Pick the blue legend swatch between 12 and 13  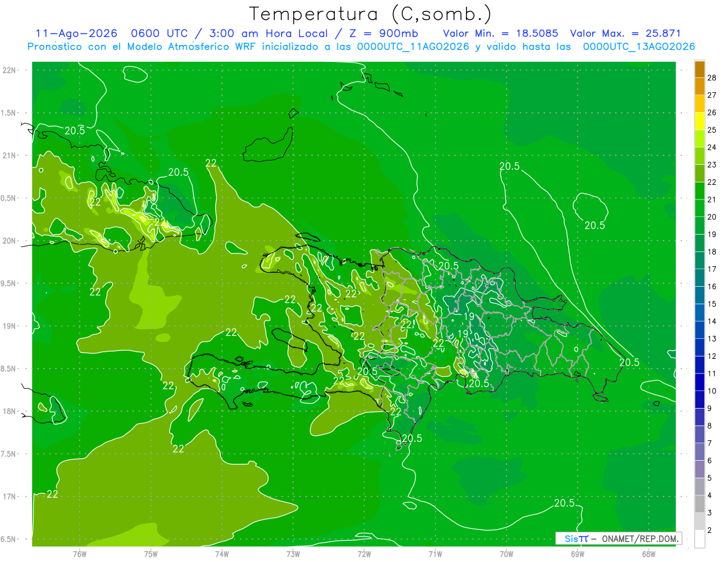point(699,347)
